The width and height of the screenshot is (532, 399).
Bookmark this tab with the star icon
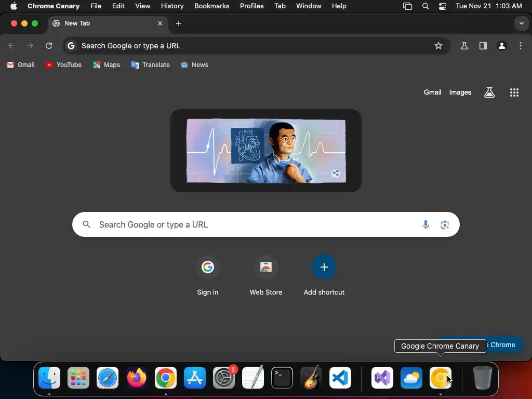click(438, 46)
